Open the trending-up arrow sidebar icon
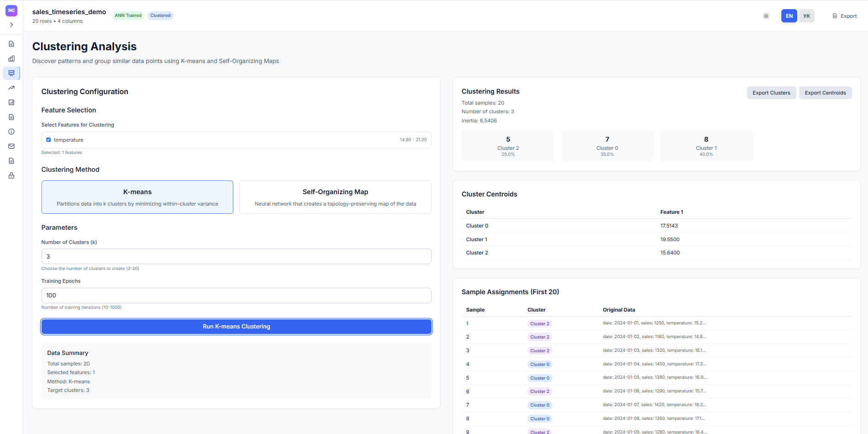This screenshot has width=868, height=434. click(x=11, y=88)
